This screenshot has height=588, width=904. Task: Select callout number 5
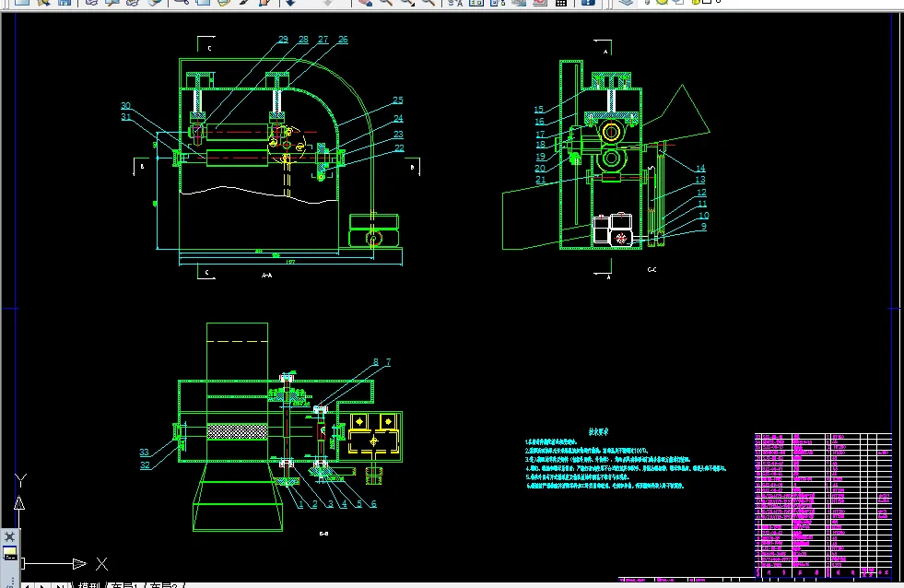click(358, 504)
